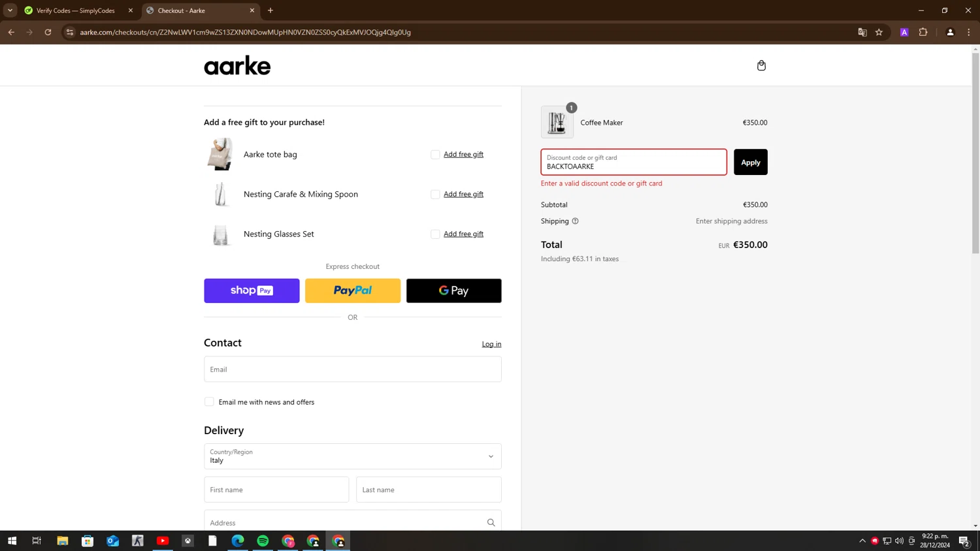
Task: Show hidden system tray icons
Action: pos(862,541)
